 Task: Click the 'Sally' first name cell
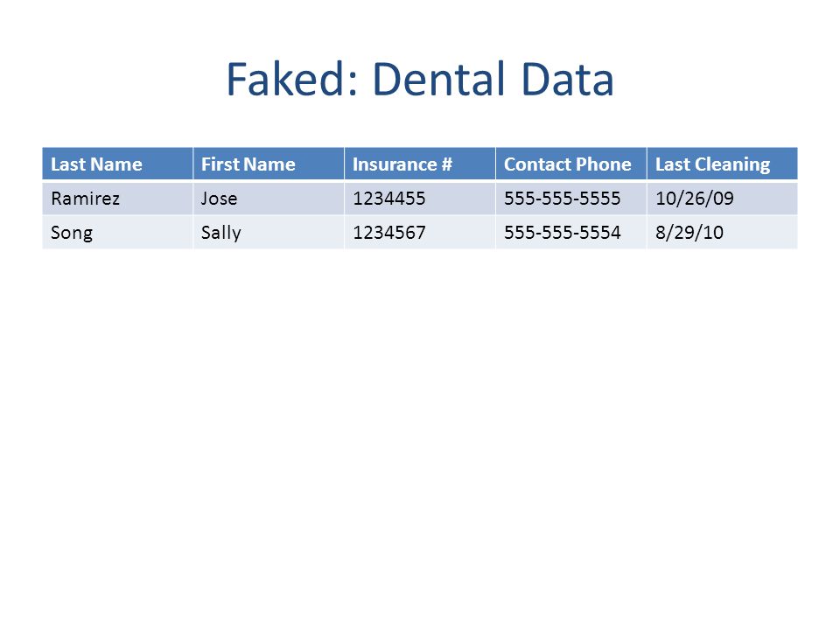tap(269, 232)
